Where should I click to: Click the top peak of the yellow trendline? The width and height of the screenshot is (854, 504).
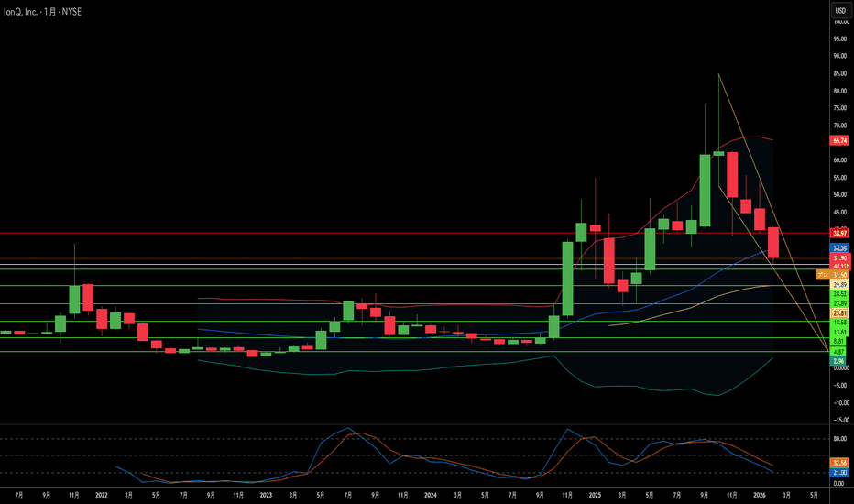click(x=718, y=74)
